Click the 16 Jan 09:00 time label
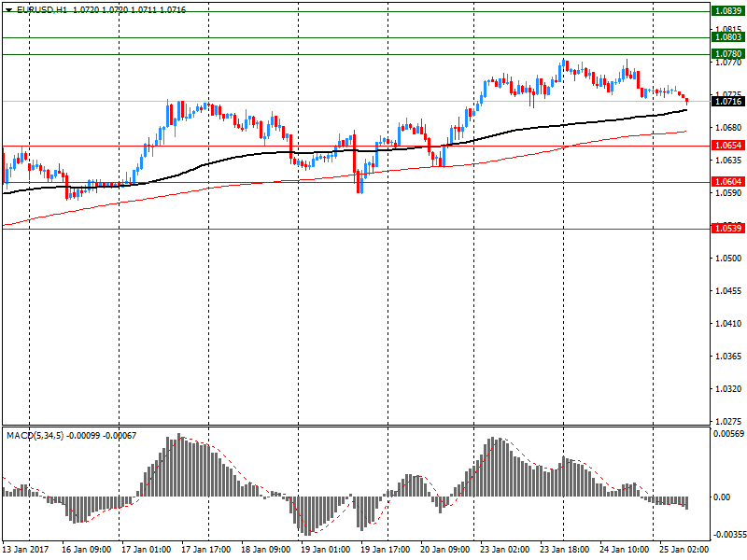This screenshot has height=560, width=747. coord(86,550)
